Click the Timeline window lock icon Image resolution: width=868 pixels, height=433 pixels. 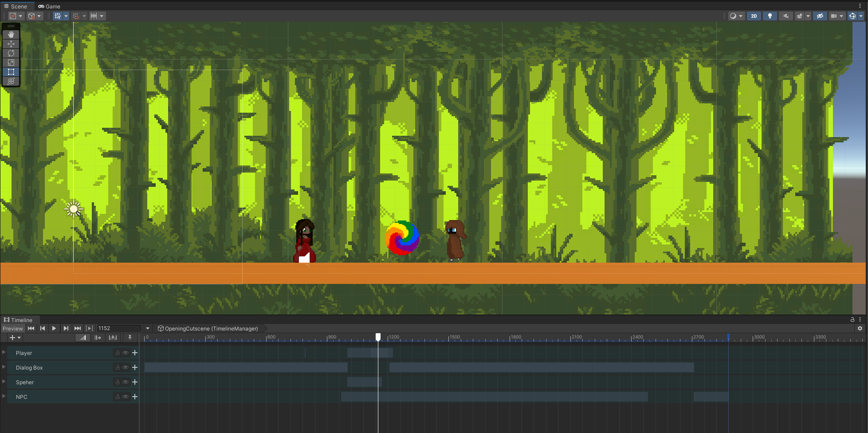click(x=852, y=319)
